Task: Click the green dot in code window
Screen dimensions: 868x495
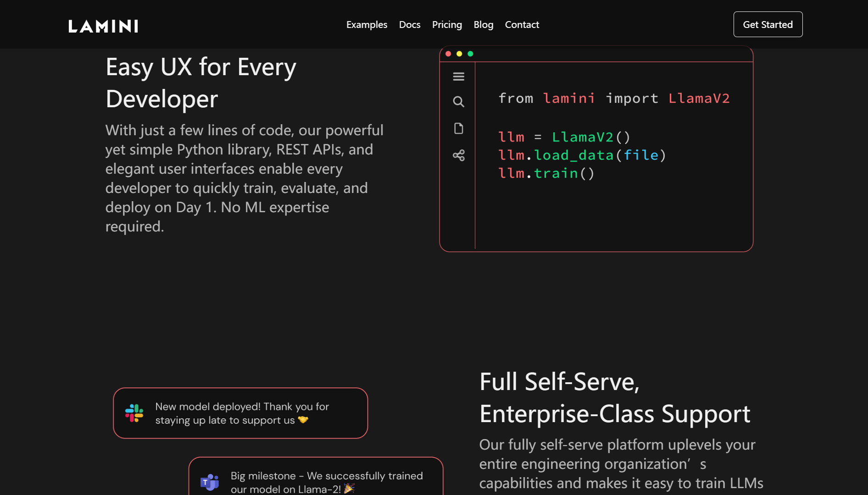Action: (470, 54)
